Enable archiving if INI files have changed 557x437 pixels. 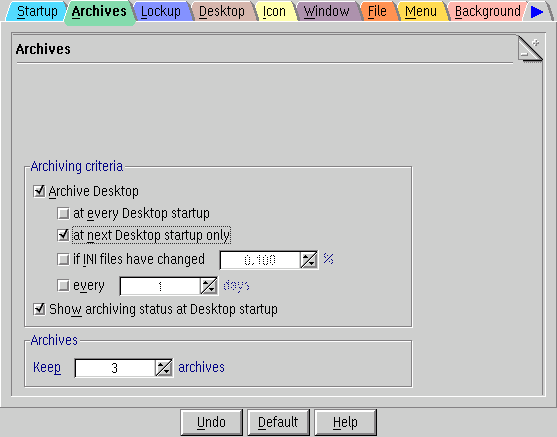click(x=63, y=259)
